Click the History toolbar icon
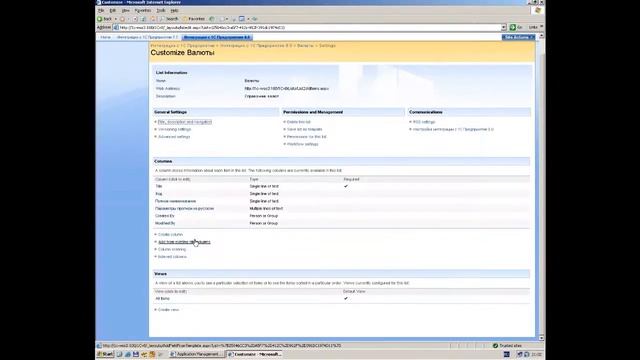Viewport: 640px width, 360px height. point(212,19)
